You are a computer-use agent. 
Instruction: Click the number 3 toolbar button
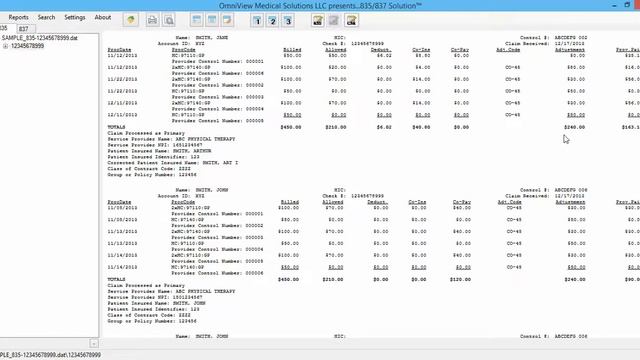coord(288,20)
